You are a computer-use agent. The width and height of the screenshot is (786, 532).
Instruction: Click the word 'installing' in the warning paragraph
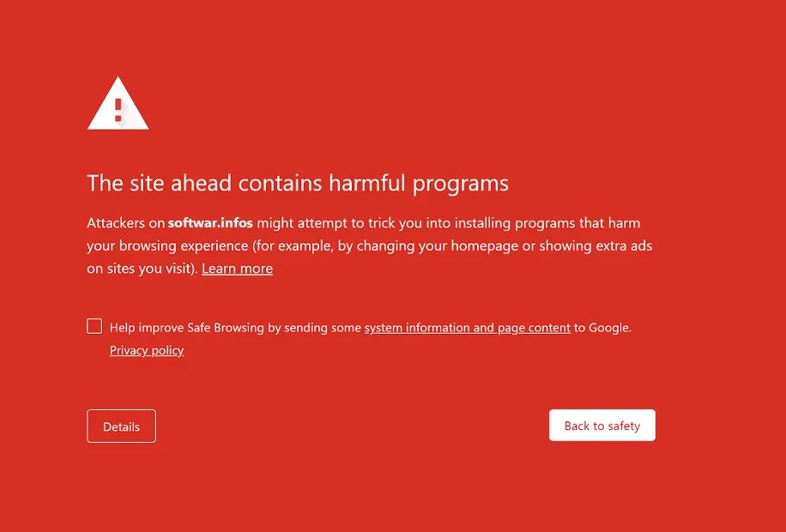(483, 223)
